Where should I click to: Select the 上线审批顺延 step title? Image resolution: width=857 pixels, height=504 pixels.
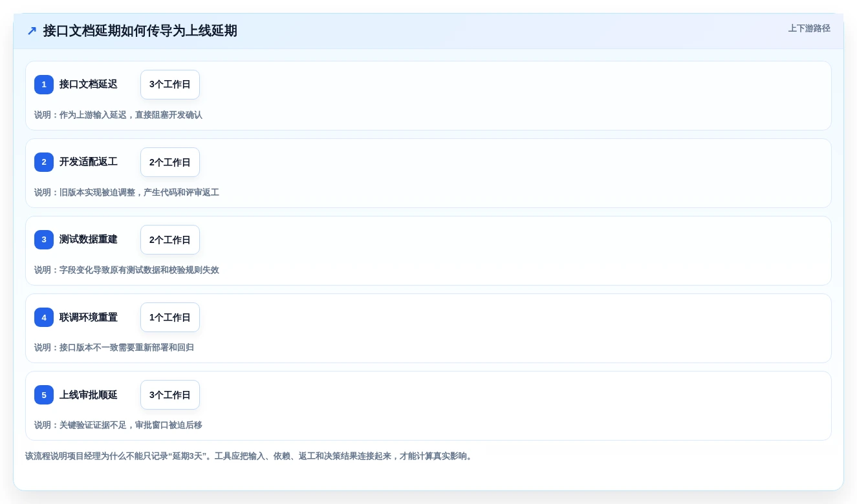(89, 395)
